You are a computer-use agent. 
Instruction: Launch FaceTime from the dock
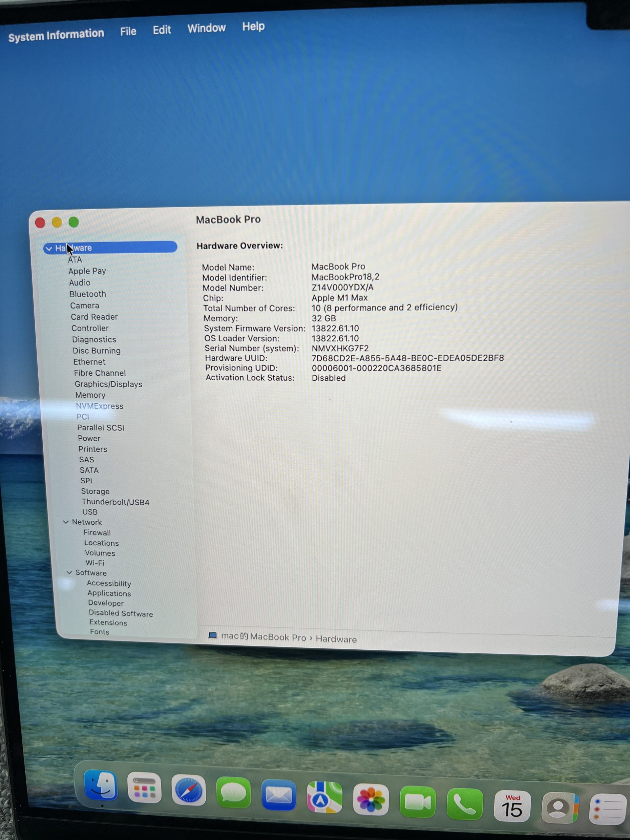pos(417,802)
